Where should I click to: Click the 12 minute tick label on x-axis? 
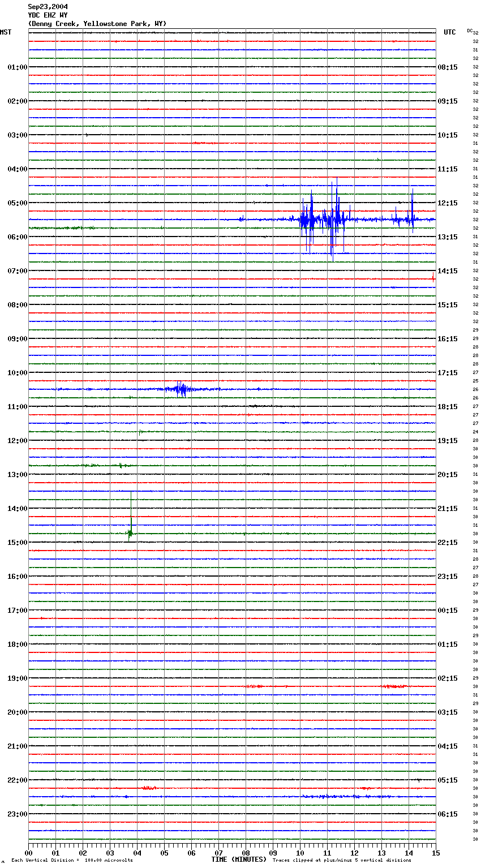354,853
